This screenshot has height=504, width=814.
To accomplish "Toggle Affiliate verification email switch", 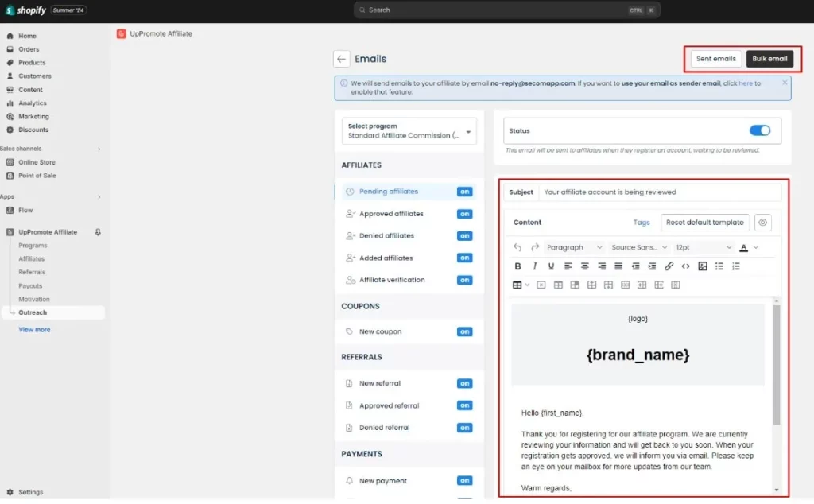I will pyautogui.click(x=464, y=281).
